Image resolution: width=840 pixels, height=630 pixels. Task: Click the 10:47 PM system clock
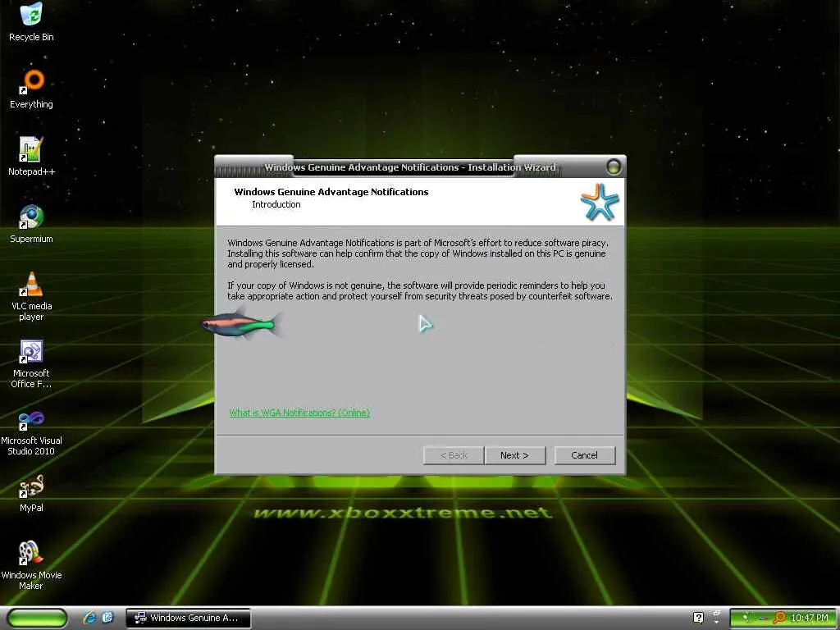click(810, 619)
